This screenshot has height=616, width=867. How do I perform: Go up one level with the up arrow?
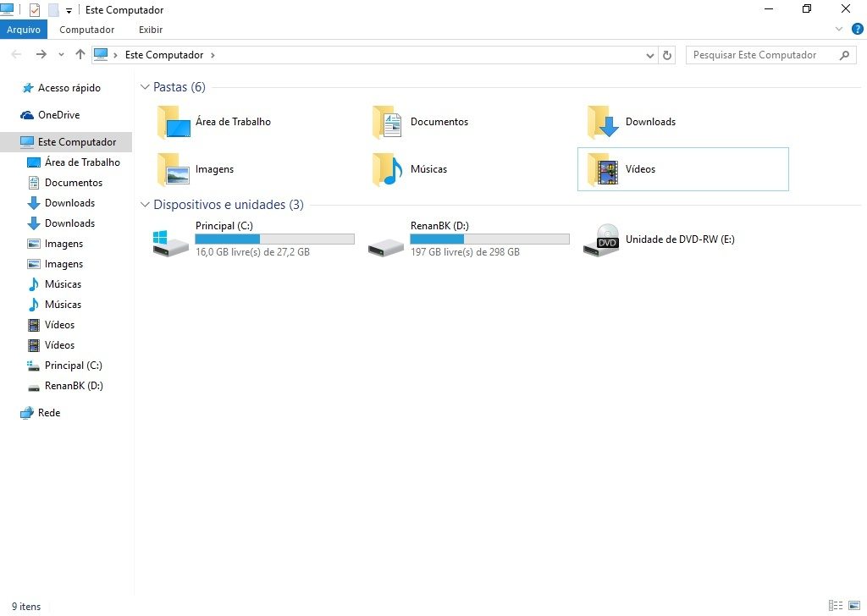tap(80, 54)
